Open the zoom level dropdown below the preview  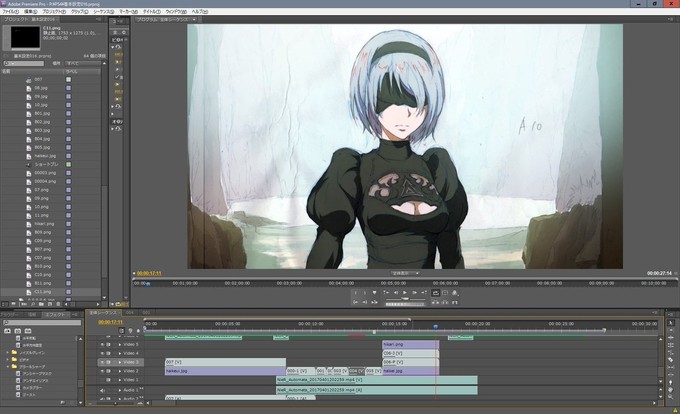pos(404,272)
